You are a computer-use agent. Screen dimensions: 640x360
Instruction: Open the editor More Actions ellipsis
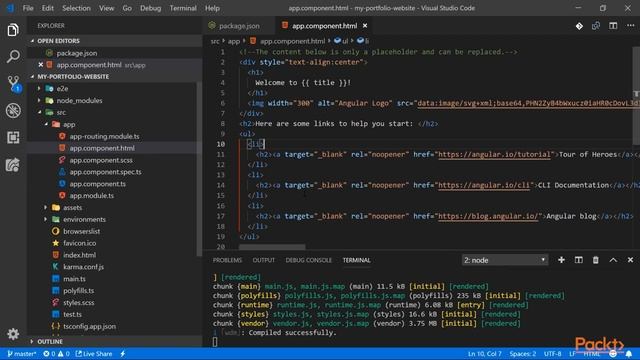[x=631, y=26]
